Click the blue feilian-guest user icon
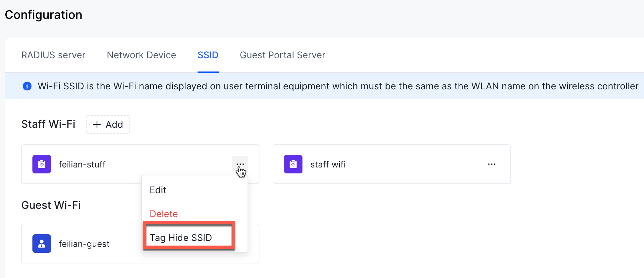 [x=42, y=244]
